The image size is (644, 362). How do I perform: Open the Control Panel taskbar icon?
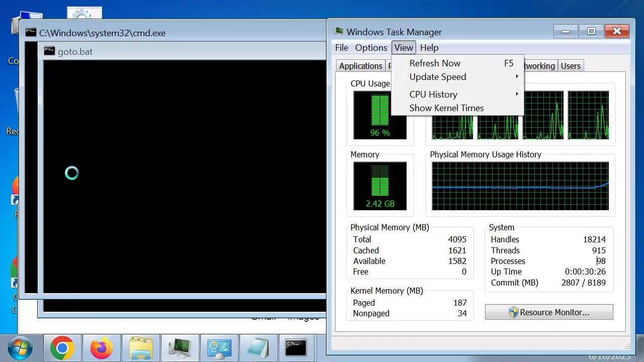(x=219, y=348)
